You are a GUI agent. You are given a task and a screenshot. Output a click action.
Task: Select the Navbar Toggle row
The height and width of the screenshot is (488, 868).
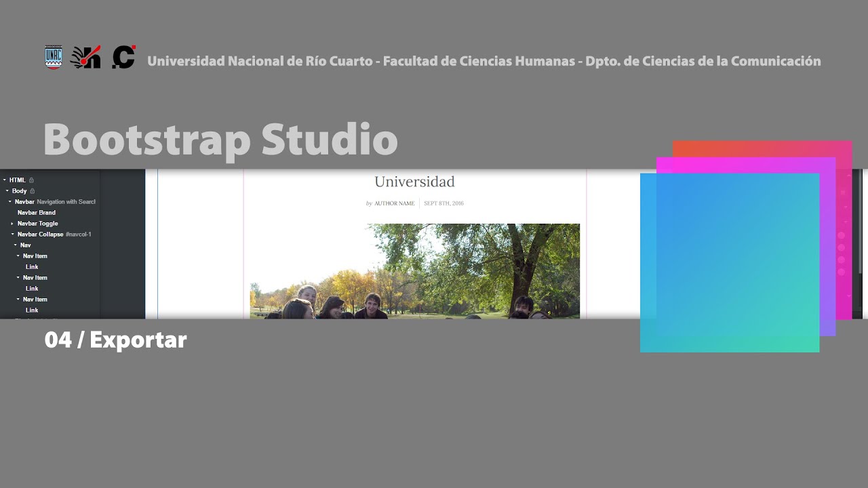click(x=50, y=224)
